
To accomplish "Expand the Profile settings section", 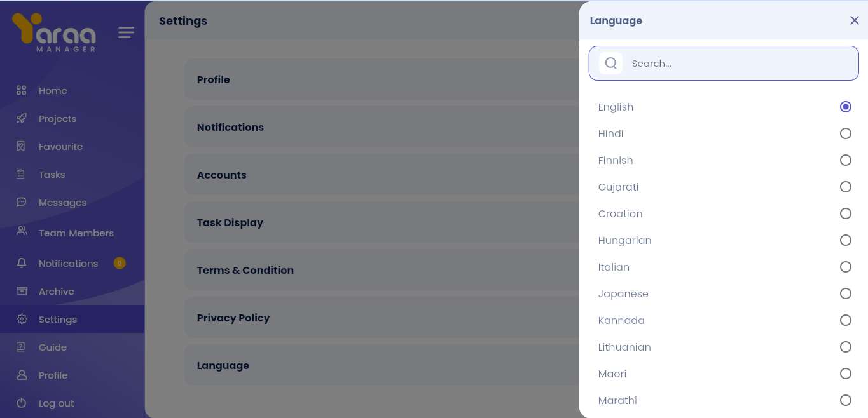I will 382,79.
